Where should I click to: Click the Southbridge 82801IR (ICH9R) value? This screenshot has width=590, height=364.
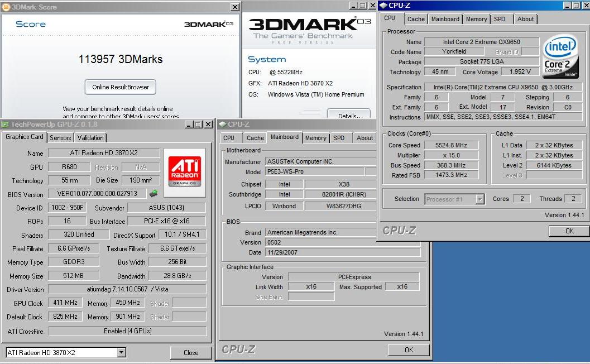click(340, 194)
